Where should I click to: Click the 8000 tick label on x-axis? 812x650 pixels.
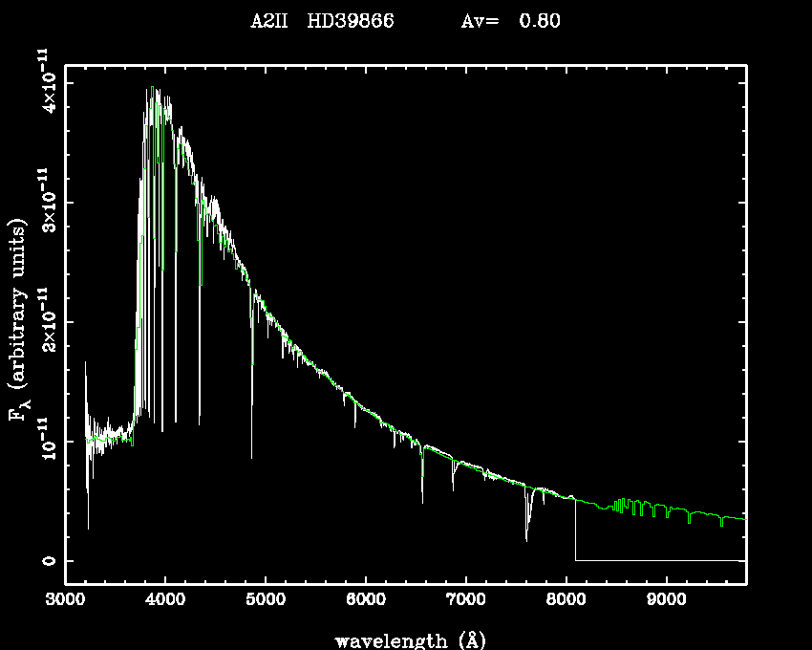click(566, 601)
